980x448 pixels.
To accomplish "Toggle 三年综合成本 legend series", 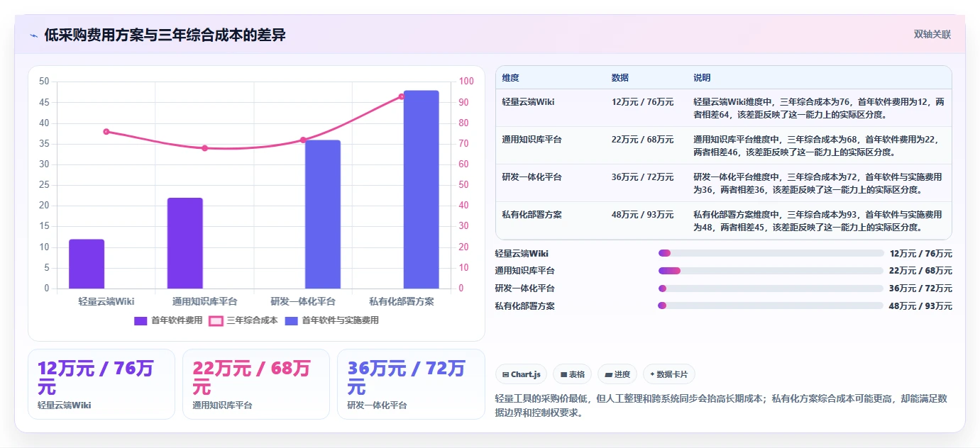I will pyautogui.click(x=243, y=320).
